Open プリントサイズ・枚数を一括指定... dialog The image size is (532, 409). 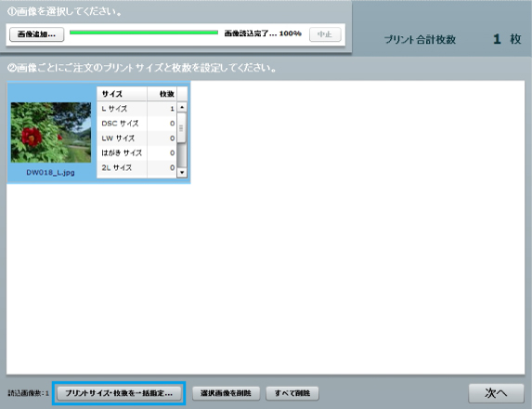pyautogui.click(x=119, y=393)
